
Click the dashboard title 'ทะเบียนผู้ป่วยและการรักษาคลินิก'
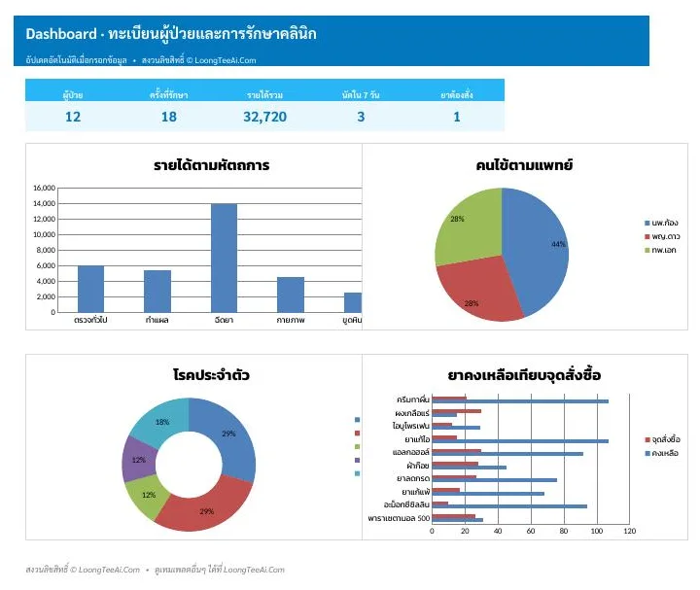click(213, 34)
